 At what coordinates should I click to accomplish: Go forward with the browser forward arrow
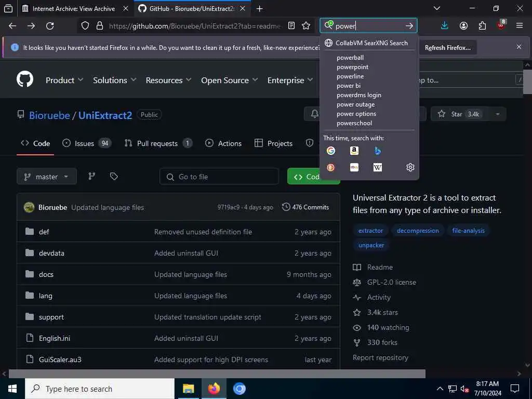tap(31, 26)
